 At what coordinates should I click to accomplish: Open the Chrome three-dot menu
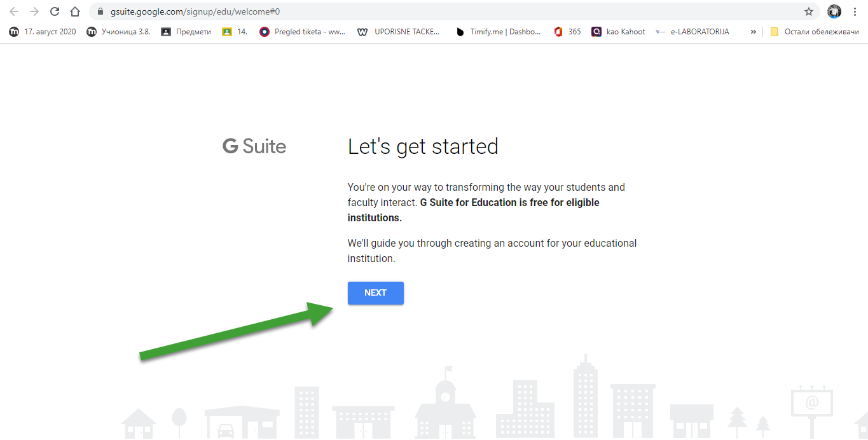[855, 11]
